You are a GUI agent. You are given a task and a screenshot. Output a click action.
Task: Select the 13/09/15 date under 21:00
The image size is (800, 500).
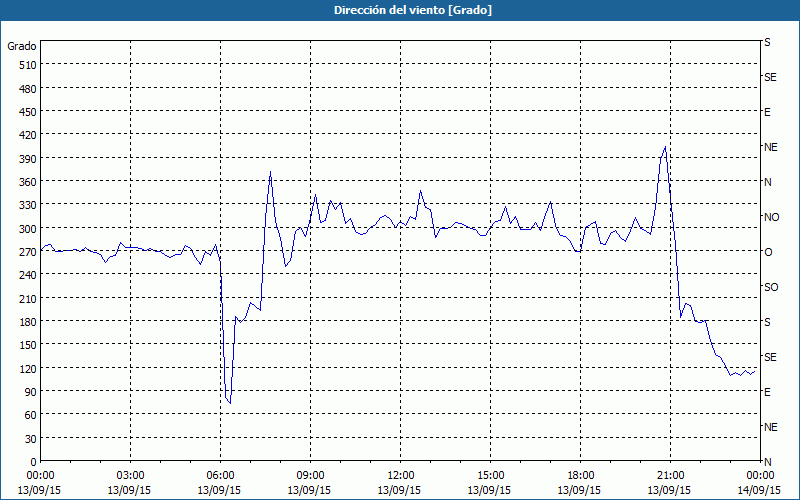point(669,490)
